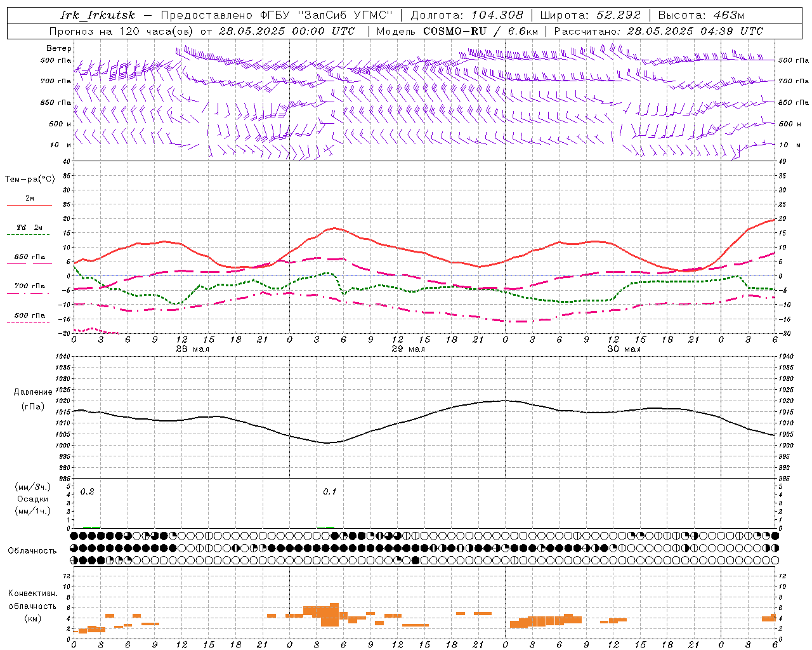This screenshot has height=650, width=812.
Task: Click the 28 мая date label
Action: [192, 349]
